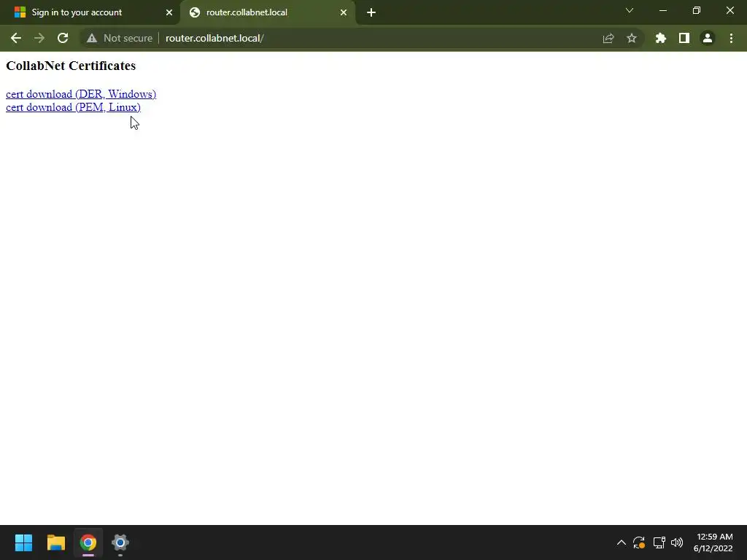Image resolution: width=747 pixels, height=560 pixels.
Task: Click the globe favicon on router tab
Action: pyautogui.click(x=194, y=12)
